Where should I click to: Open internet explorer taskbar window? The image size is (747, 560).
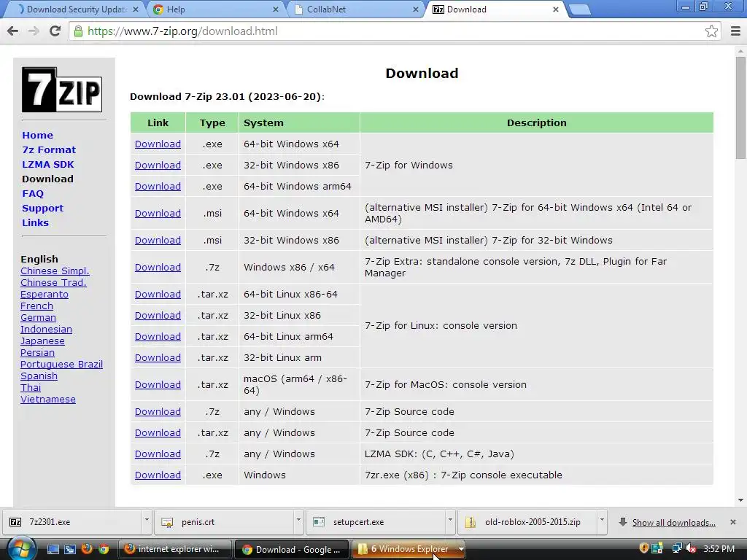(x=174, y=549)
